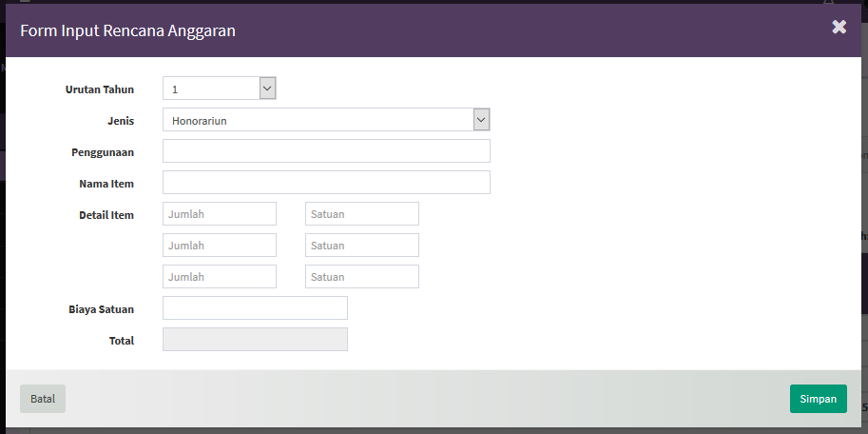Expand the Jenis dropdown showing Honorariun
This screenshot has width=868, height=434.
tap(326, 120)
